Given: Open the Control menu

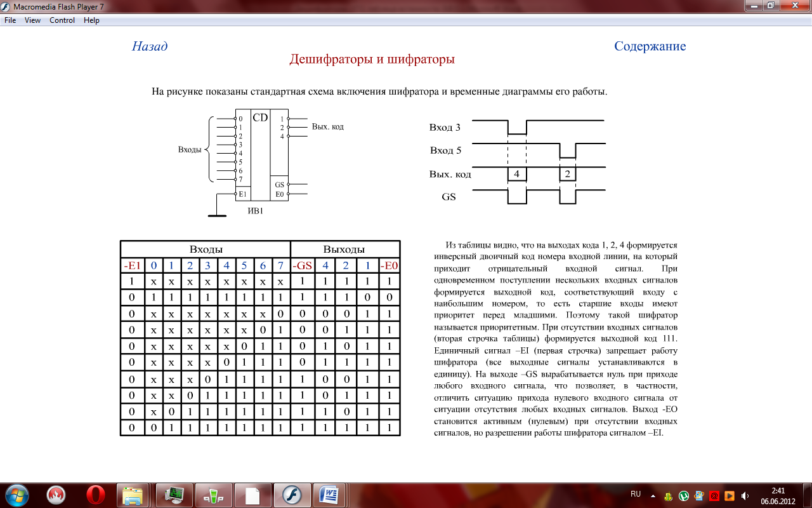Looking at the screenshot, I should click(x=62, y=20).
